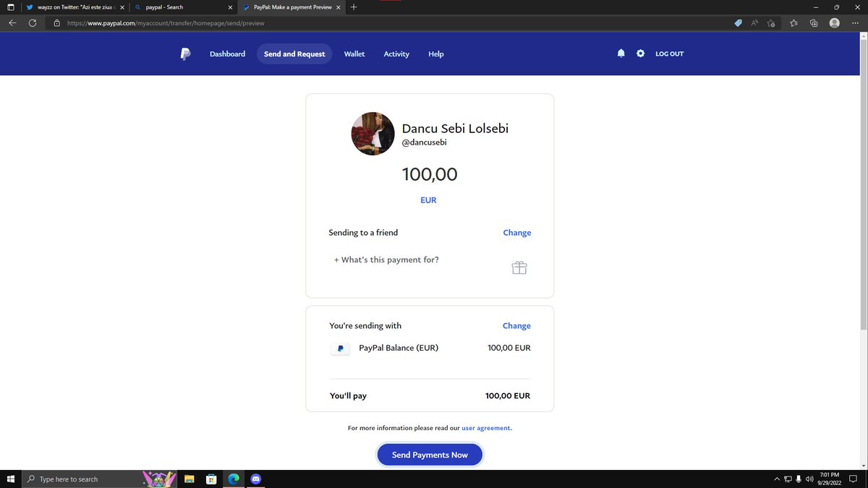Add this page to favorites star
Screen dimensions: 868x488
[x=772, y=23]
